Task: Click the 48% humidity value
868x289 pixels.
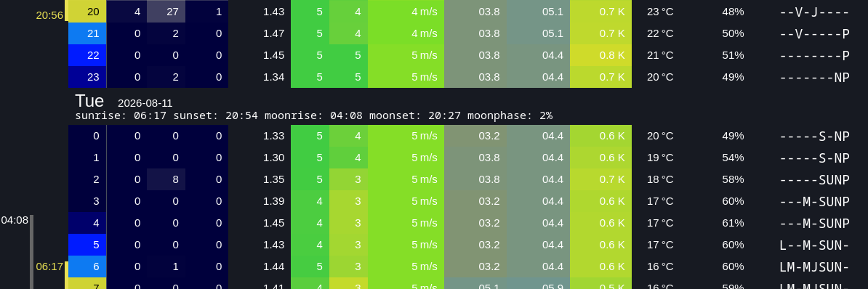Action: click(x=732, y=12)
